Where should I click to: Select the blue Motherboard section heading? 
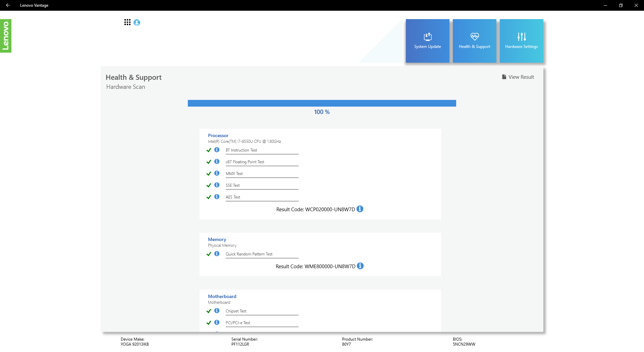coord(222,296)
